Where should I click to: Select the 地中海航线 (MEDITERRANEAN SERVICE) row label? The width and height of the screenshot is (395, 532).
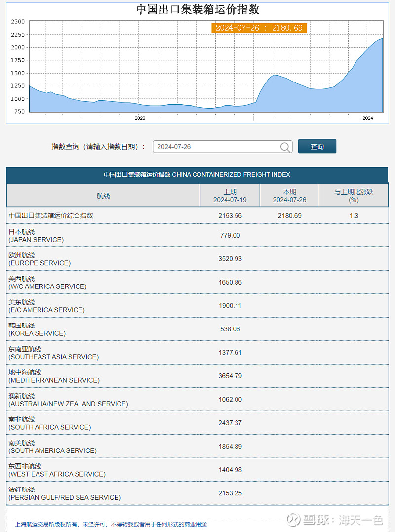click(54, 376)
